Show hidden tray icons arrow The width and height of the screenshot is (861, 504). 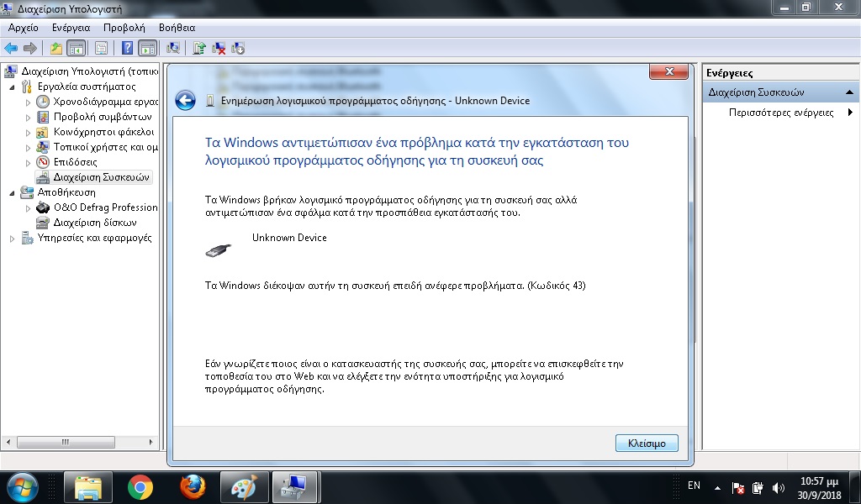pyautogui.click(x=718, y=487)
